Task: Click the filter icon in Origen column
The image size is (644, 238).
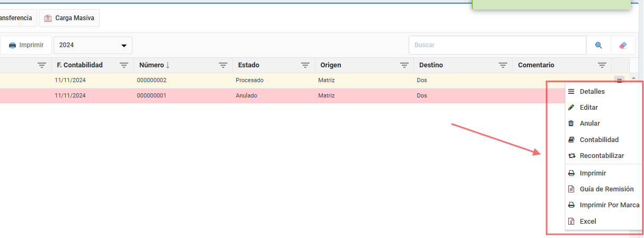Action: (404, 65)
